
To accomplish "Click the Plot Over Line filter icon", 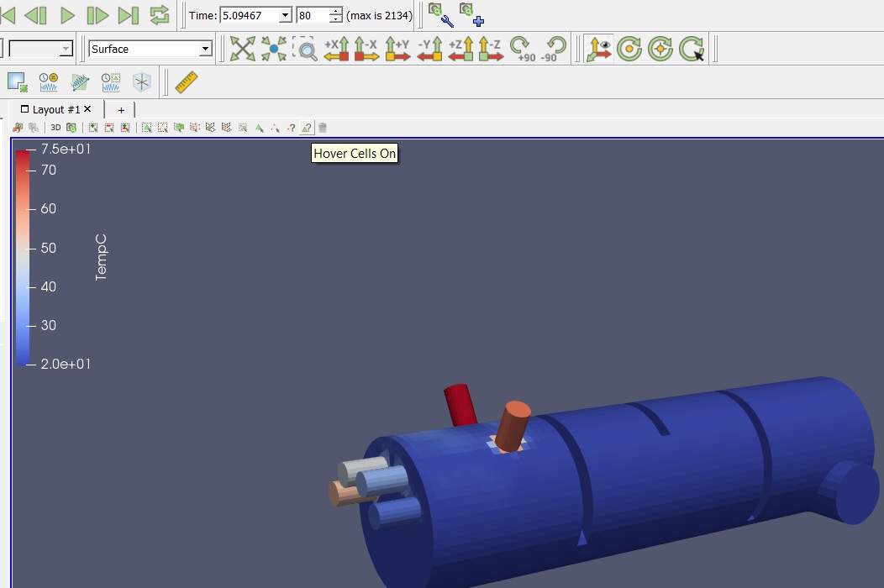I will [x=80, y=81].
